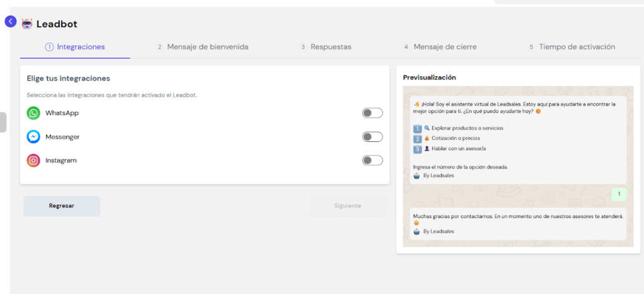
Task: Click the purple back arrow icon
Action: (10, 21)
